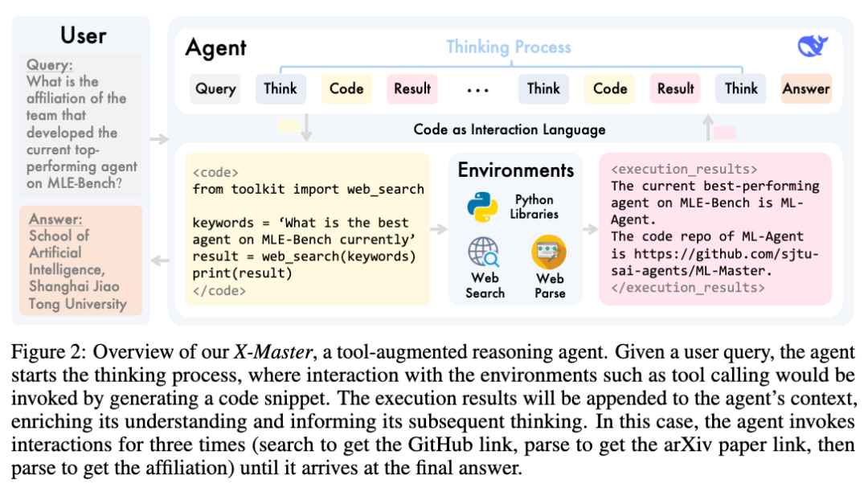Click the "Environments" heading
The width and height of the screenshot is (868, 488).
click(516, 170)
